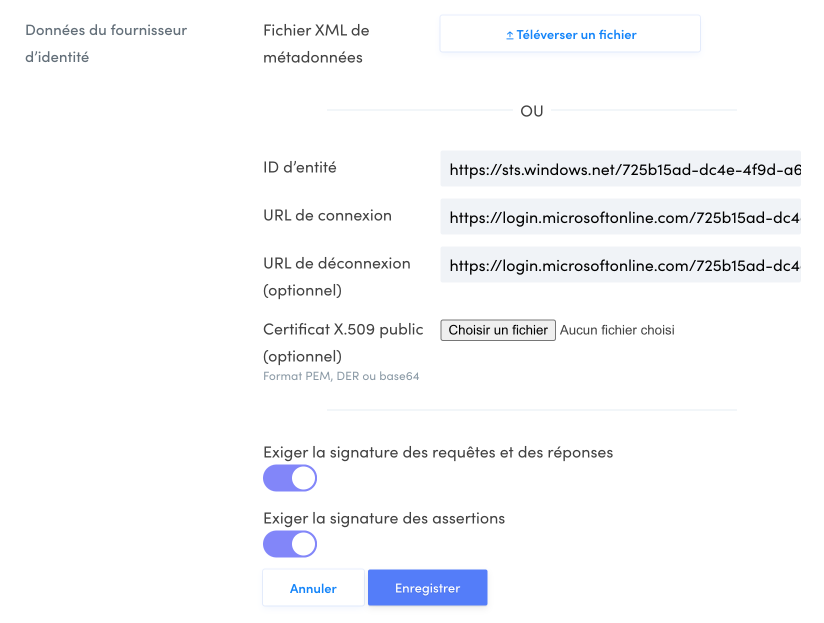Open the "Choisir un fichier" file picker
The height and width of the screenshot is (623, 824).
[498, 330]
